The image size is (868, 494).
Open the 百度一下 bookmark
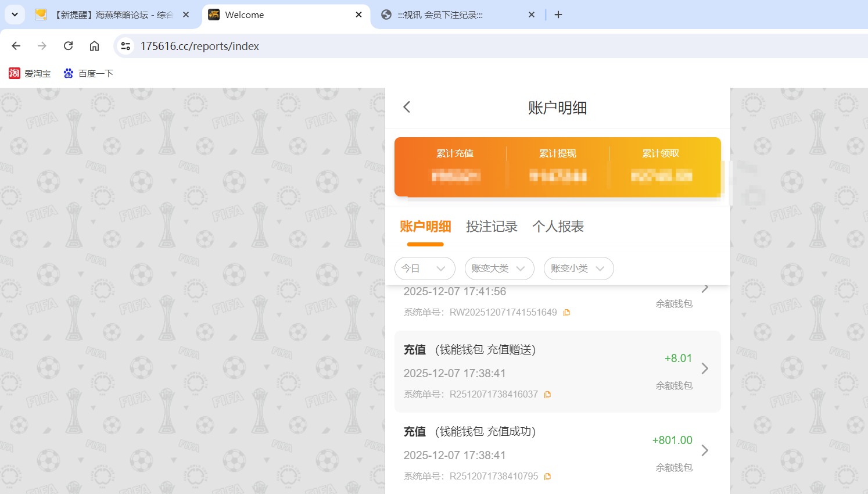88,73
